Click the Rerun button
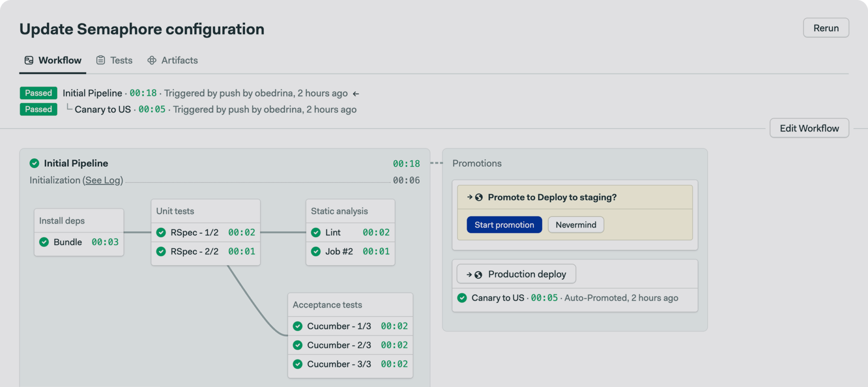The width and height of the screenshot is (868, 387). 826,28
